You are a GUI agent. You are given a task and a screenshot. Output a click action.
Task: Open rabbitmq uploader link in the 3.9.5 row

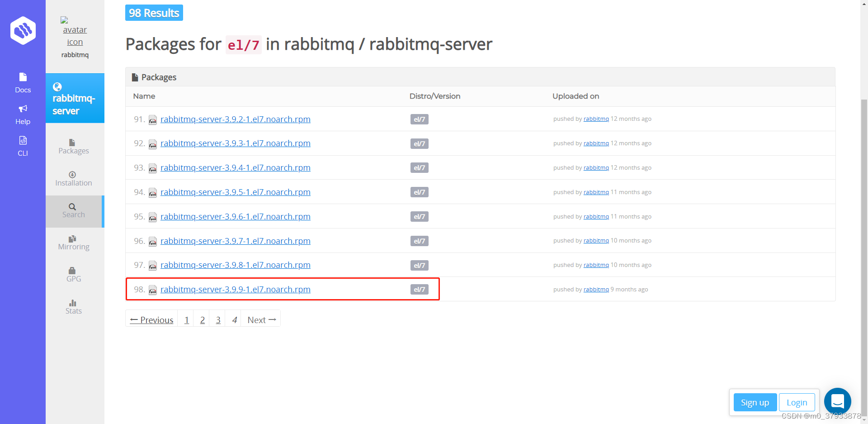[x=596, y=192]
